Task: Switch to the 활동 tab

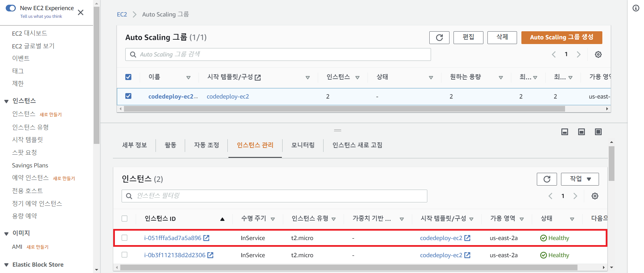Action: (x=170, y=145)
